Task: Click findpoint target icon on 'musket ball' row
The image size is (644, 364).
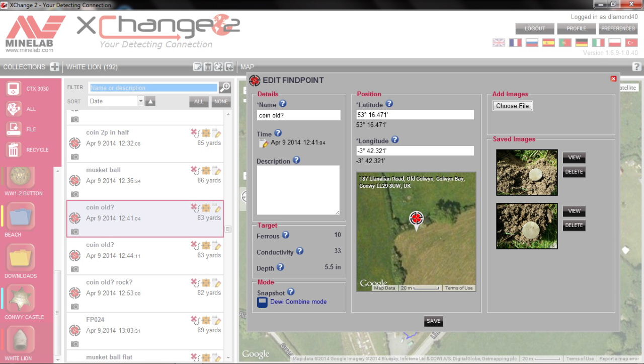Action: click(74, 180)
